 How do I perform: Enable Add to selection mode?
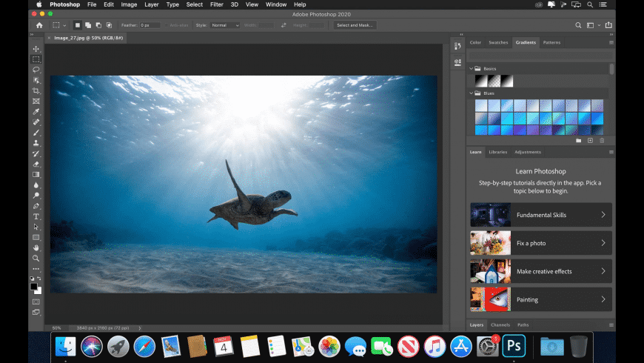coord(88,25)
